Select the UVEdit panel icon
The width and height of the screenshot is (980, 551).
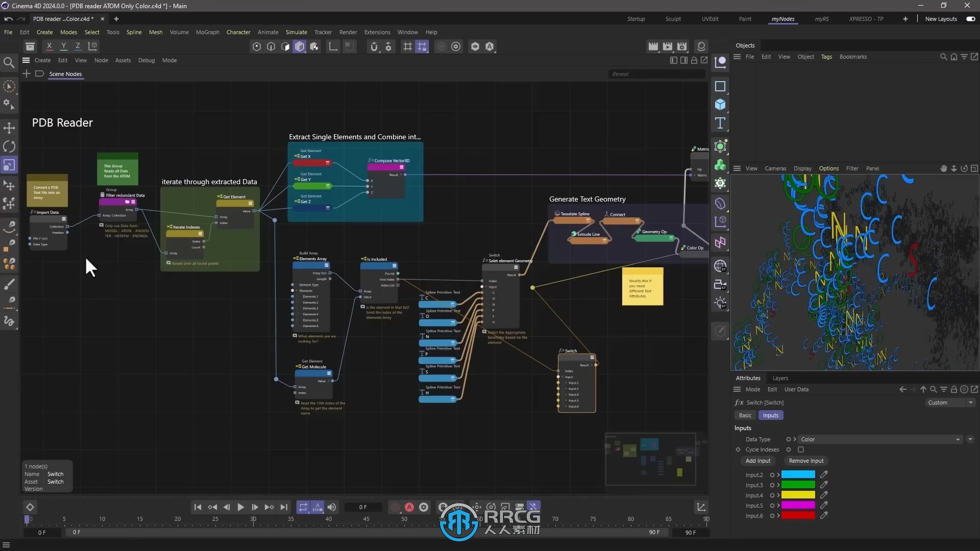click(x=710, y=19)
